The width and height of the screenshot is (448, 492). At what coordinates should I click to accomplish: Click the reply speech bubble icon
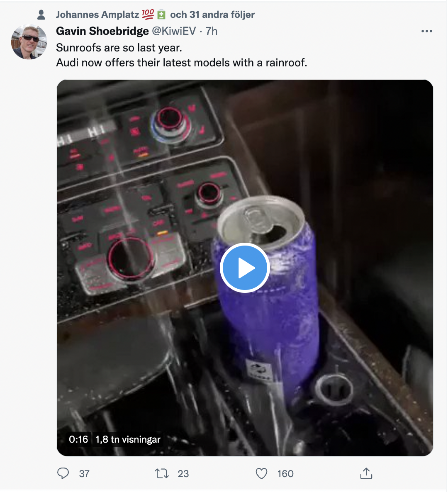[x=63, y=473]
